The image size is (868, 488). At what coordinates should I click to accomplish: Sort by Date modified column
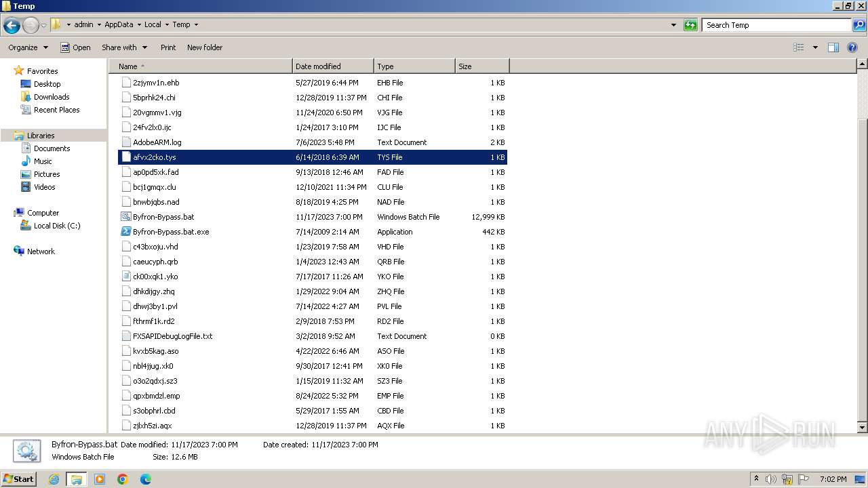click(333, 66)
